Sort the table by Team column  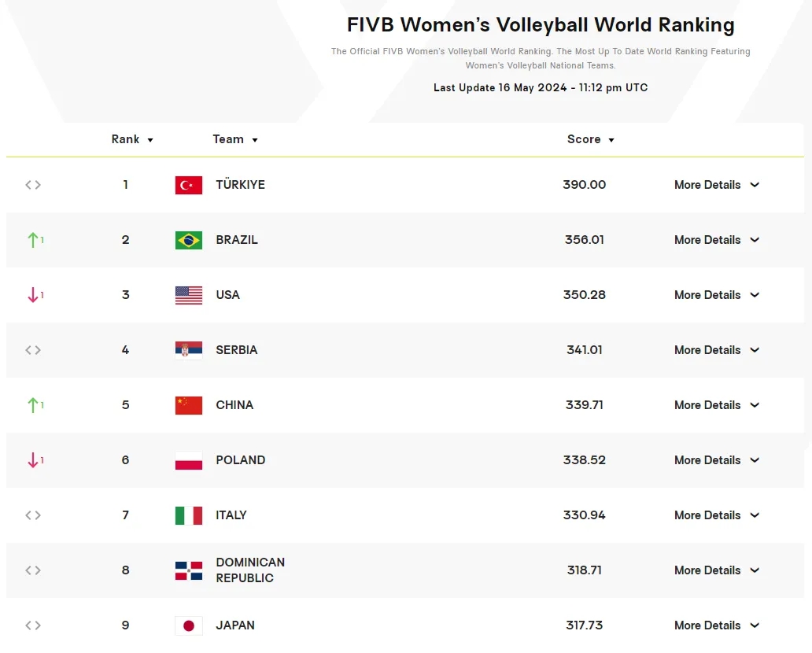[235, 139]
